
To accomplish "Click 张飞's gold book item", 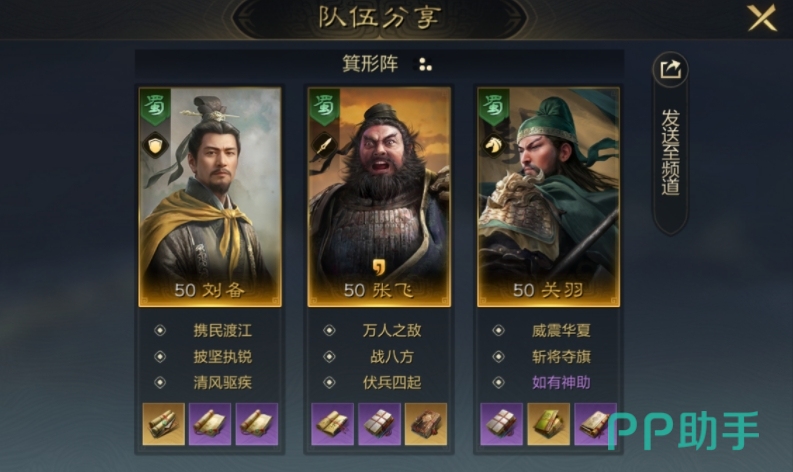I will coord(426,424).
